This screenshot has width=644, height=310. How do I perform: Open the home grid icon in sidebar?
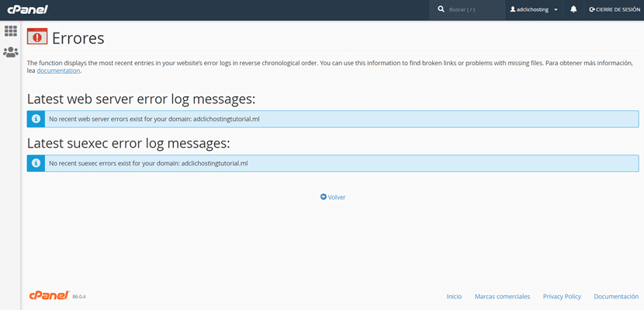tap(11, 31)
